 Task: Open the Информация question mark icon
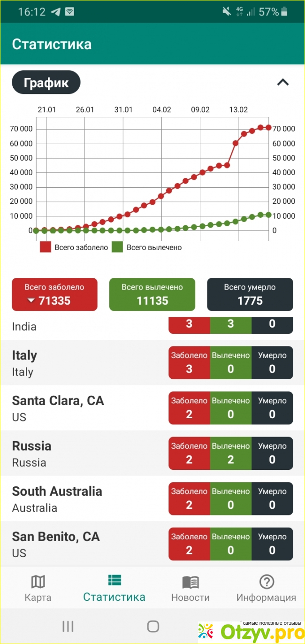point(267,582)
